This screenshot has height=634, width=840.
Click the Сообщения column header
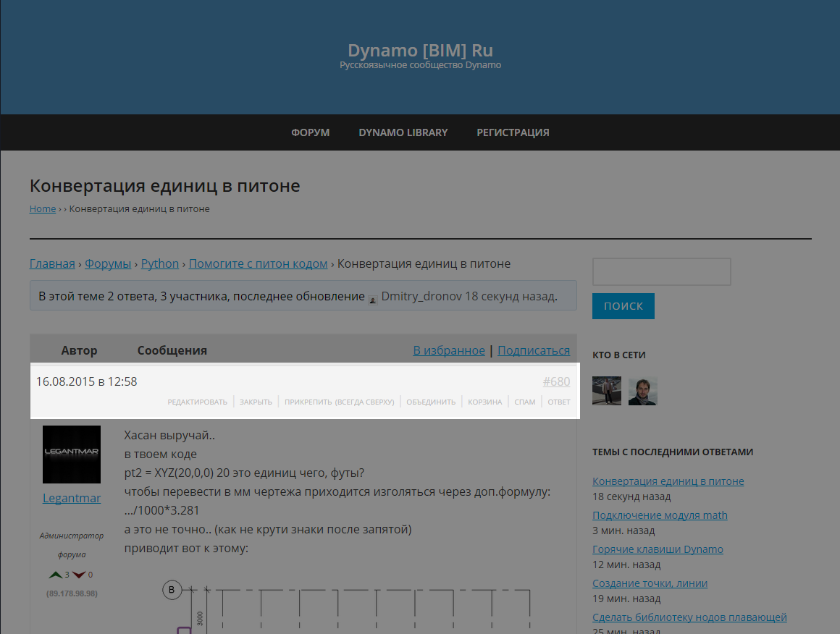[172, 350]
